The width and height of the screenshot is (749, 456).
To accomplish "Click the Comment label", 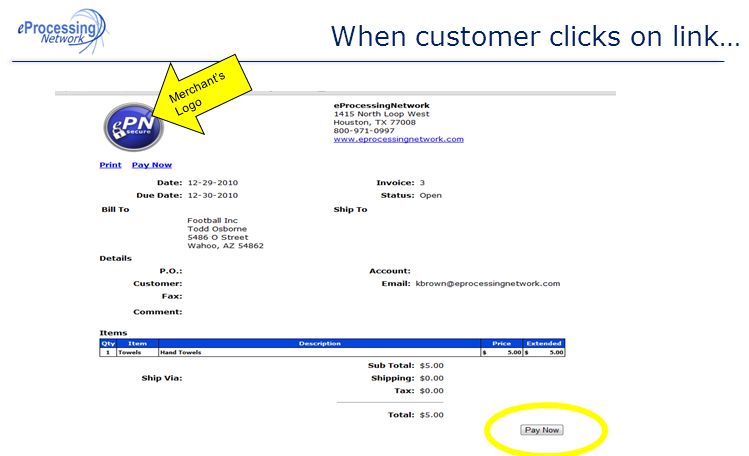I will pyautogui.click(x=158, y=312).
